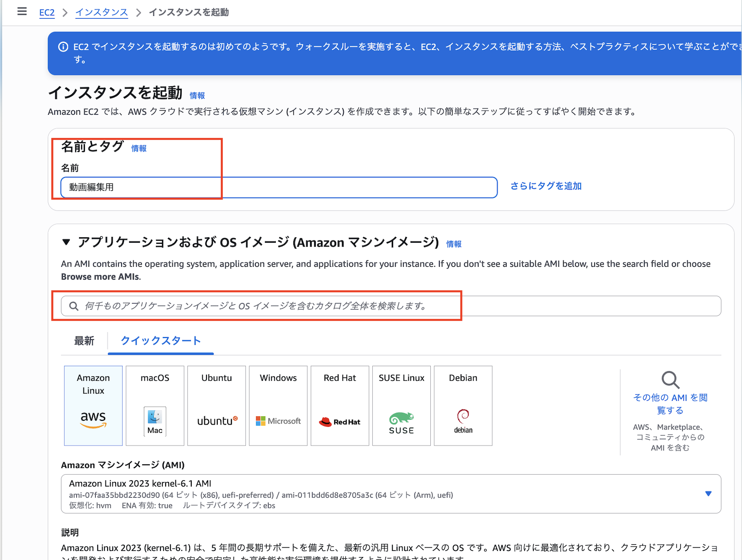Open the Amazon Linux 2023 AMI dropdown
The height and width of the screenshot is (560, 742).
pyautogui.click(x=391, y=494)
